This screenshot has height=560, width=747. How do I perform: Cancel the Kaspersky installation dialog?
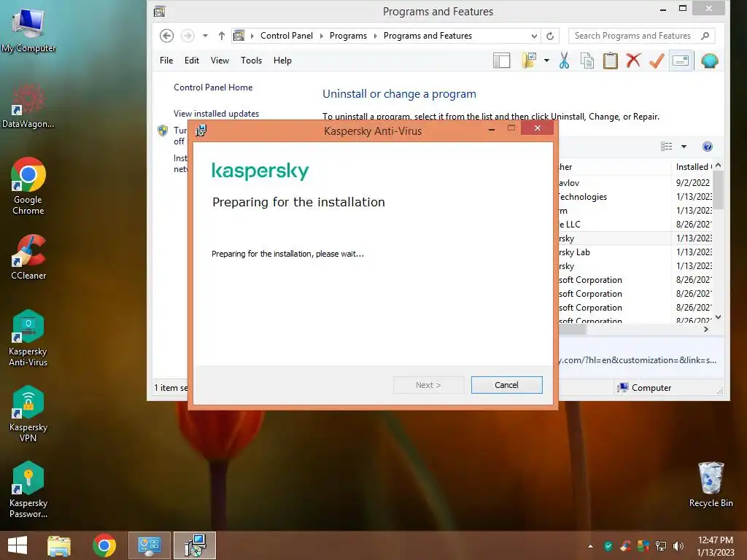point(506,385)
